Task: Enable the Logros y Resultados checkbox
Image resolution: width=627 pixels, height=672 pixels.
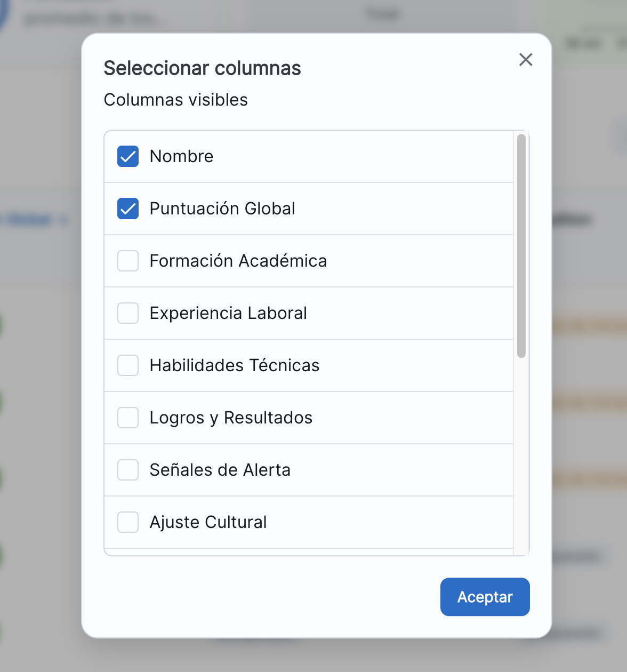Action: click(128, 418)
